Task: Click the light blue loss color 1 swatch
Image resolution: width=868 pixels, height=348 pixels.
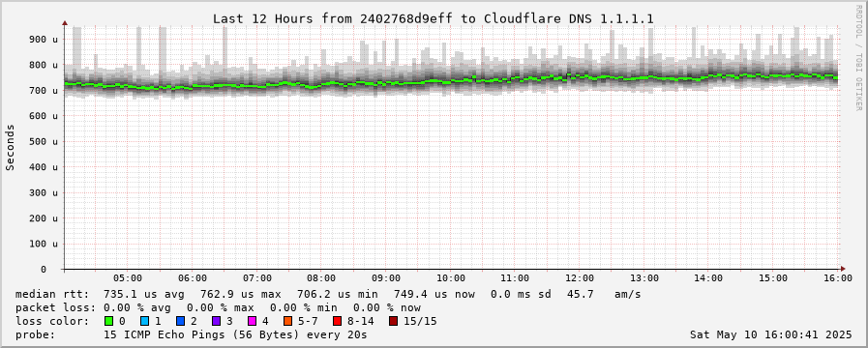Action: click(x=144, y=321)
